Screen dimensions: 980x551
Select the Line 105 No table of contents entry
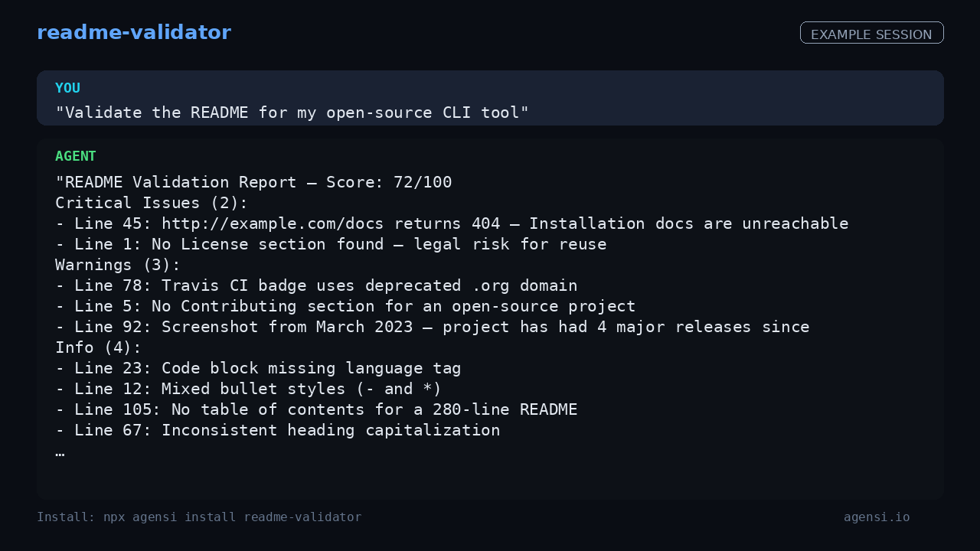point(316,409)
